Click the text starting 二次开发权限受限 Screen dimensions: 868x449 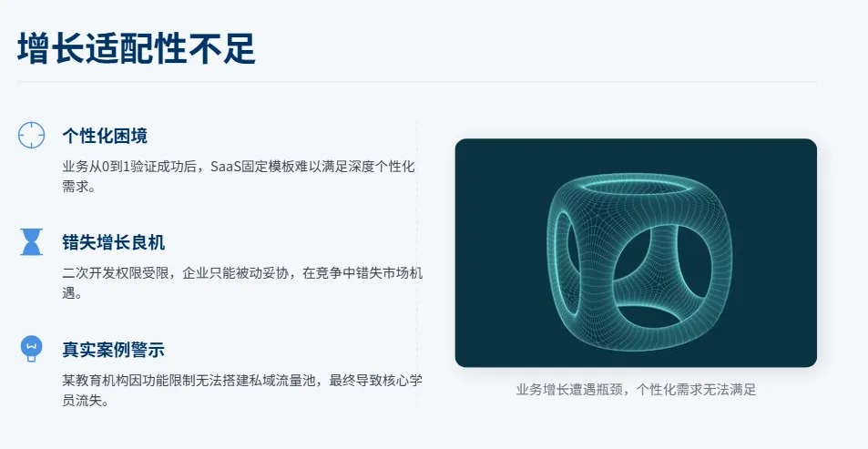point(242,283)
